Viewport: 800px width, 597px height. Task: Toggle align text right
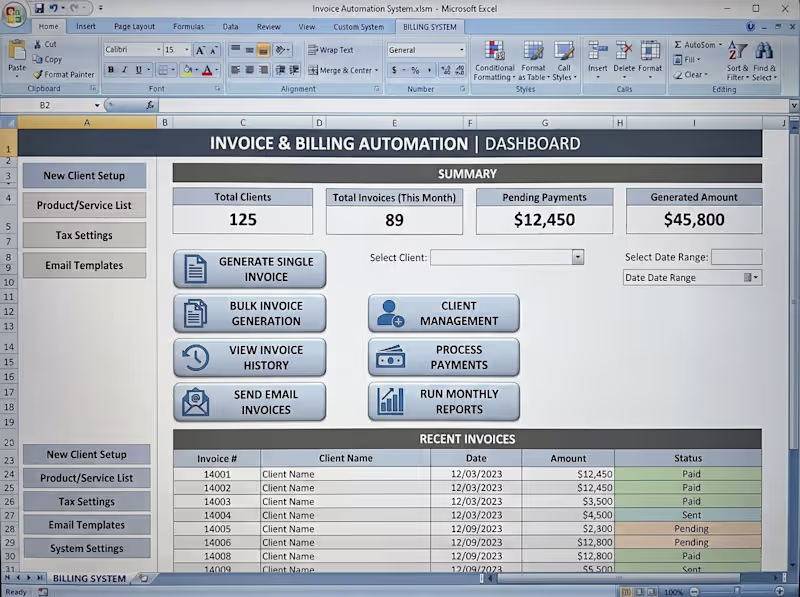point(263,70)
